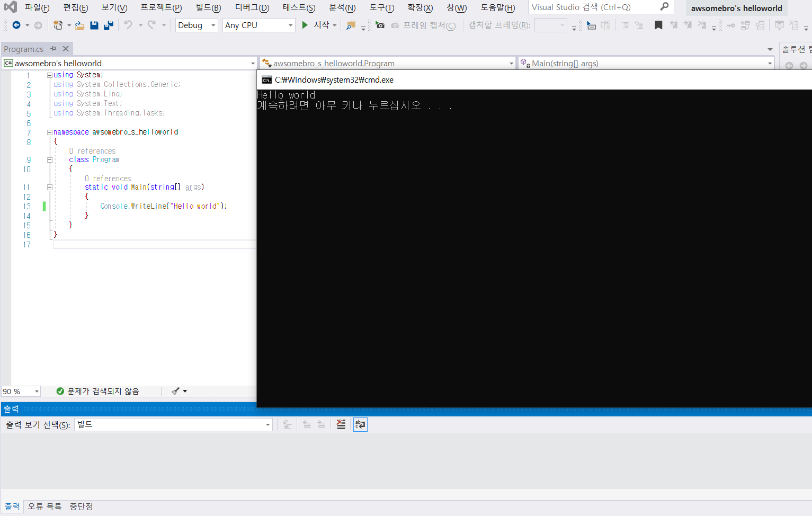Image resolution: width=812 pixels, height=516 pixels.
Task: Open the zoom 90 % dropdown
Action: click(x=21, y=392)
